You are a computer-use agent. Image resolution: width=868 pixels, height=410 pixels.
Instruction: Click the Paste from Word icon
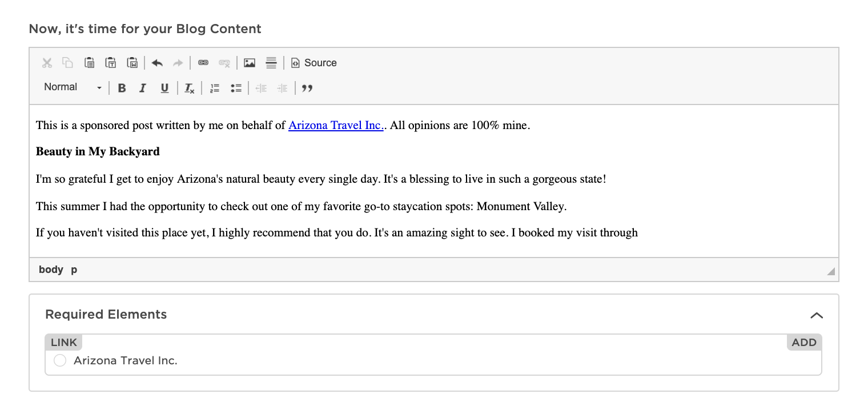click(x=132, y=63)
